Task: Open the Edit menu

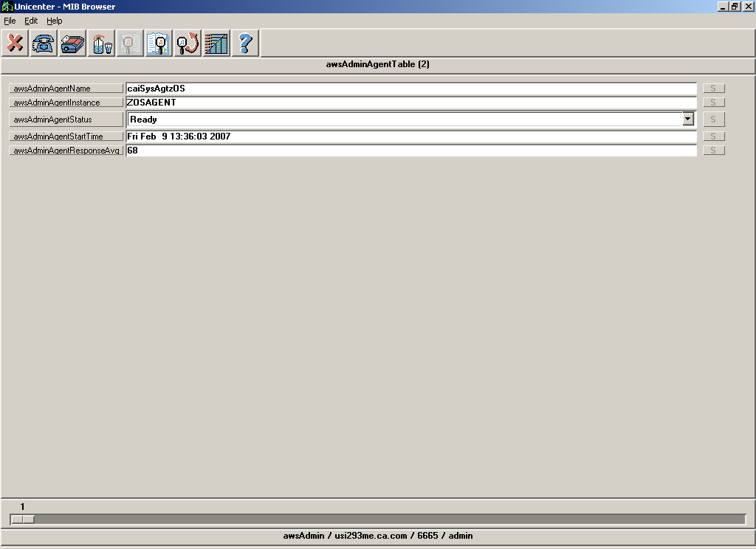Action: [x=30, y=21]
